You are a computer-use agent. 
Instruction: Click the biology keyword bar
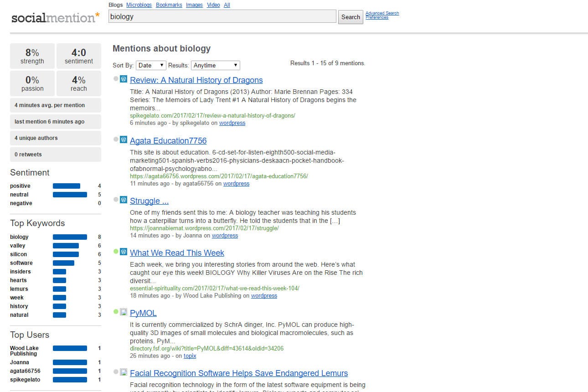coord(70,237)
